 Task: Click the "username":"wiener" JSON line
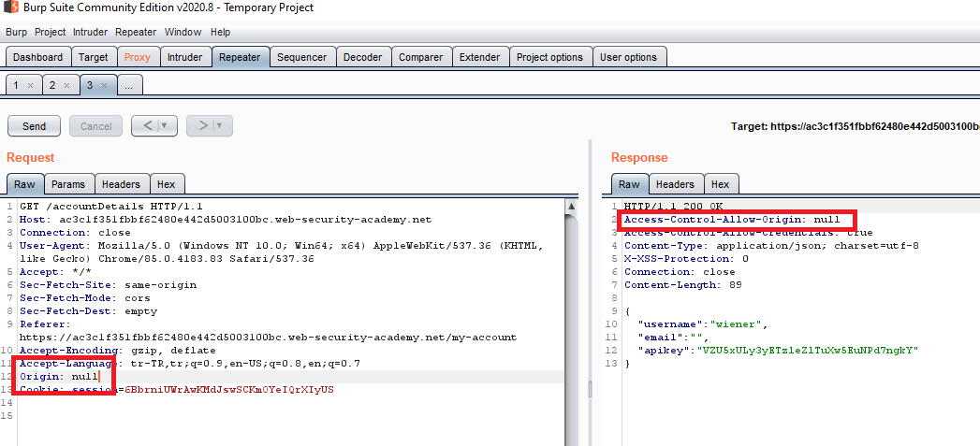coord(703,324)
